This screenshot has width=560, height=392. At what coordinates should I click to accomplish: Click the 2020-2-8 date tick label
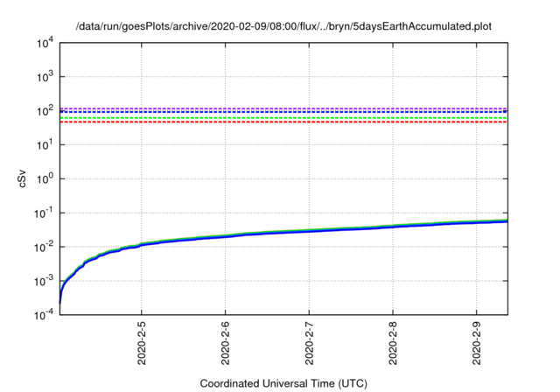(393, 343)
